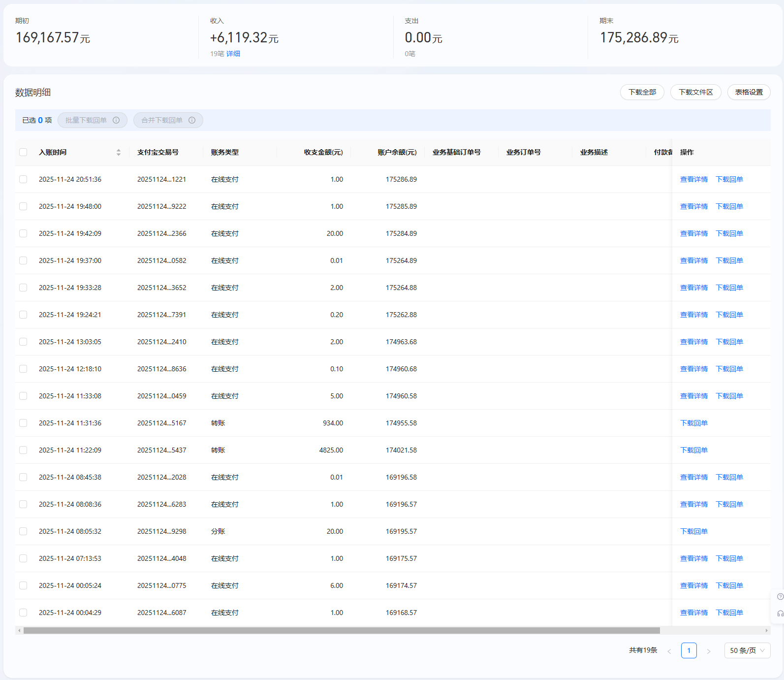Screen dimensions: 784x680
Task: Click the scrollbar's right arrow
Action: pyautogui.click(x=766, y=631)
